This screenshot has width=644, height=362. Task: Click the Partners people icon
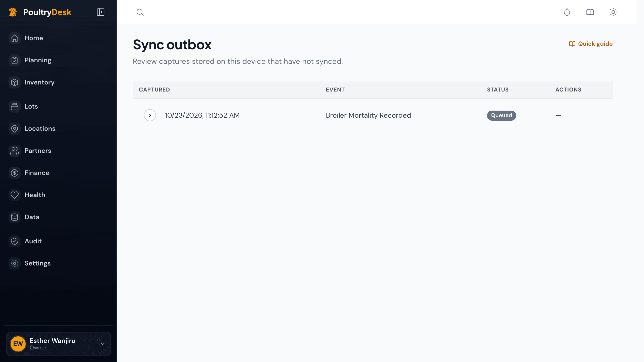15,151
